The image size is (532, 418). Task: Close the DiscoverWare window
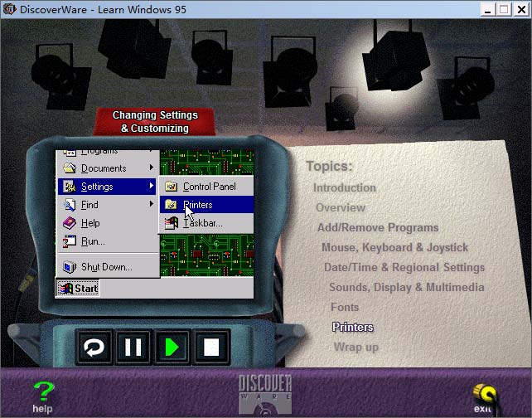[521, 9]
